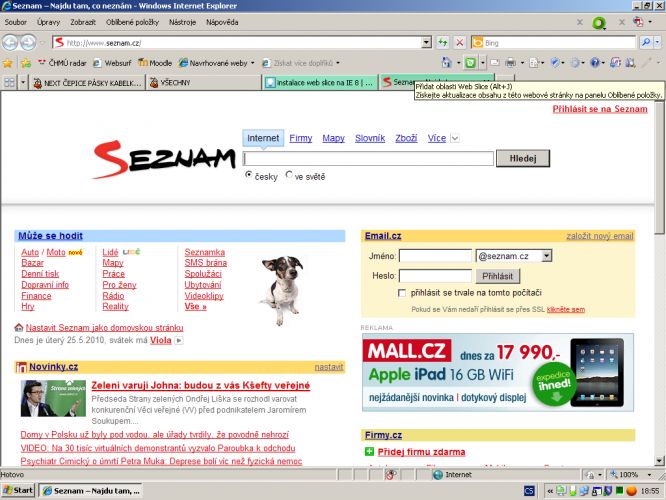
Task: Click the Add to Favorites Bar icon
Action: 26,63
